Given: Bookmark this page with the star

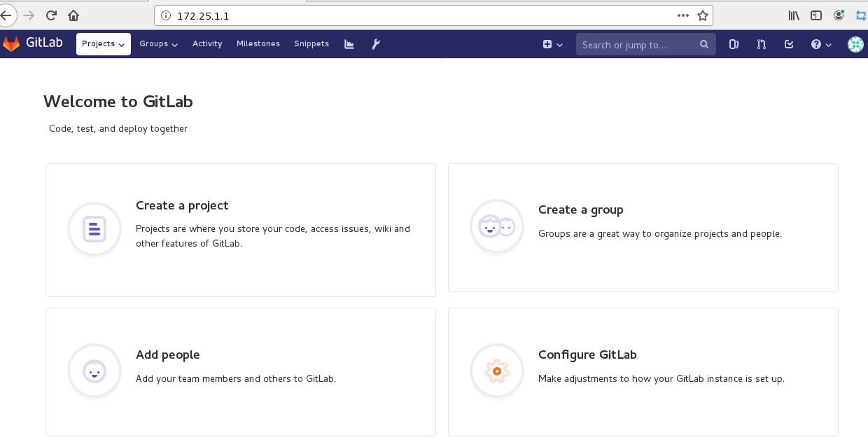Looking at the screenshot, I should pos(703,15).
